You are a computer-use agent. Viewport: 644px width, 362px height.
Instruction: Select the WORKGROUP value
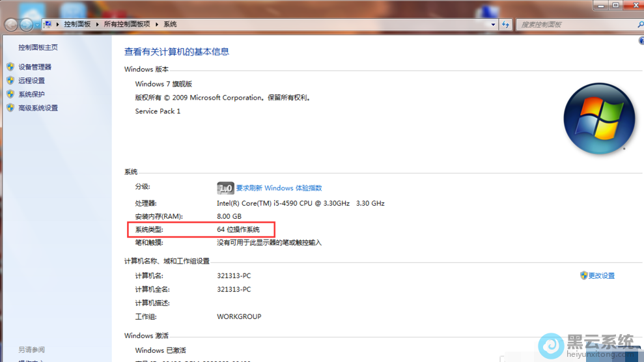(x=239, y=317)
